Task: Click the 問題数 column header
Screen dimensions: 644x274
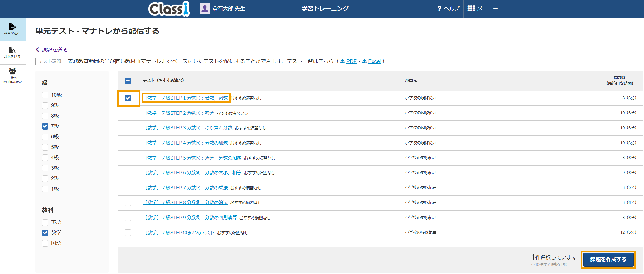Action: (x=620, y=81)
